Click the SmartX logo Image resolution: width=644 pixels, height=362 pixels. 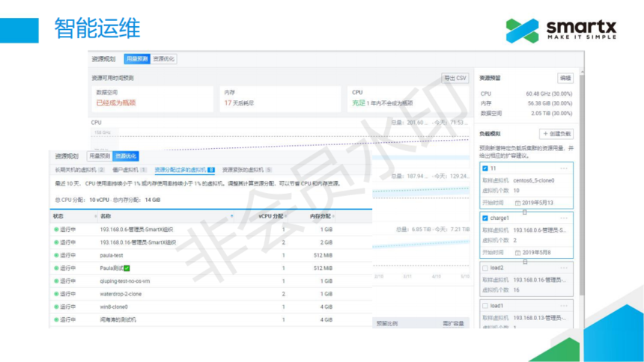click(561, 31)
